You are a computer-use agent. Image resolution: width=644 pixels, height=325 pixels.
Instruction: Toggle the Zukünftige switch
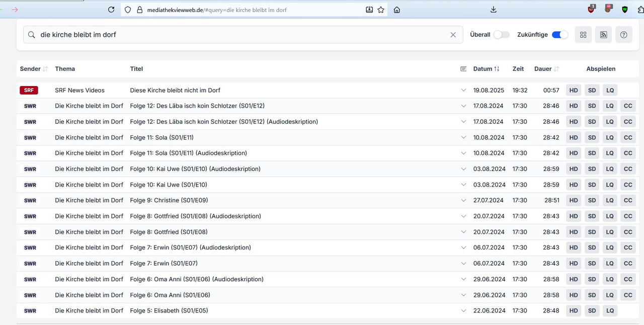click(x=560, y=35)
